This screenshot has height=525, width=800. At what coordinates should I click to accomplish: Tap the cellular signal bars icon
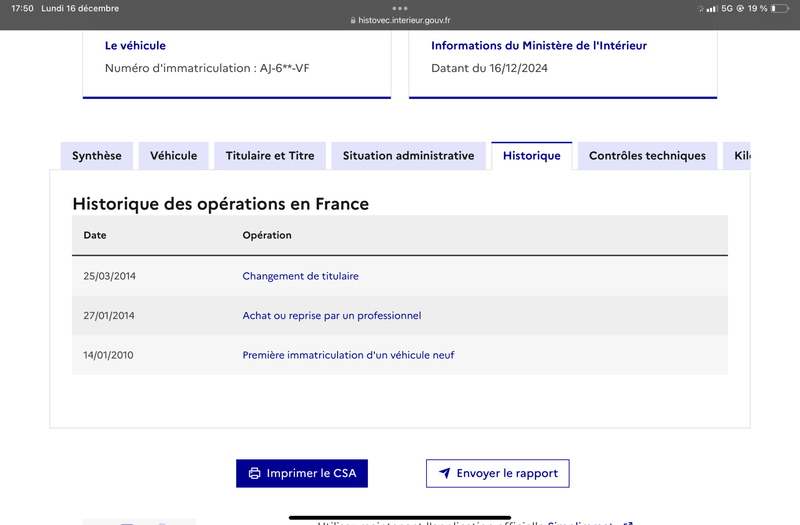tap(712, 9)
